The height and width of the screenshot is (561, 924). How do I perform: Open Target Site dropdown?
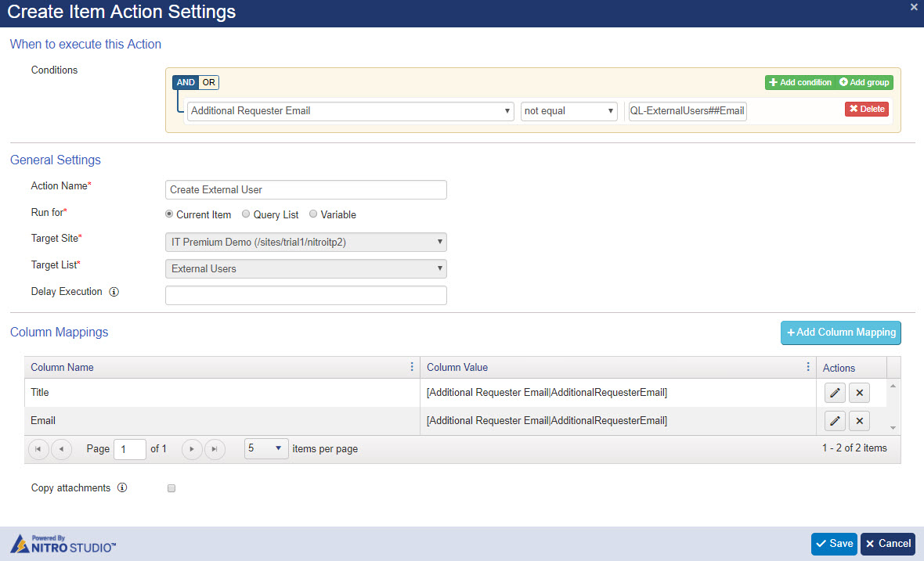(306, 242)
